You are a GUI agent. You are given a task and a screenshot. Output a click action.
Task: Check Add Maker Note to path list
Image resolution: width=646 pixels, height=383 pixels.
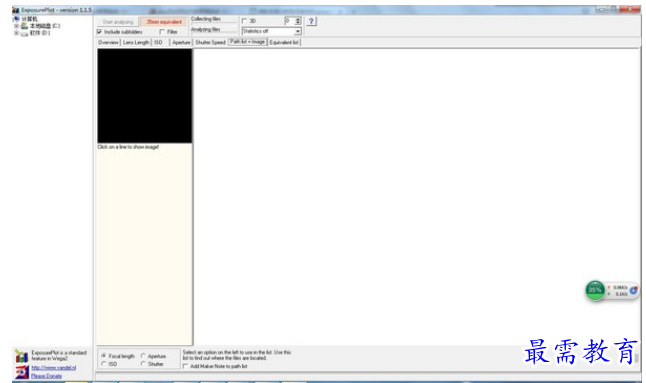[185, 366]
